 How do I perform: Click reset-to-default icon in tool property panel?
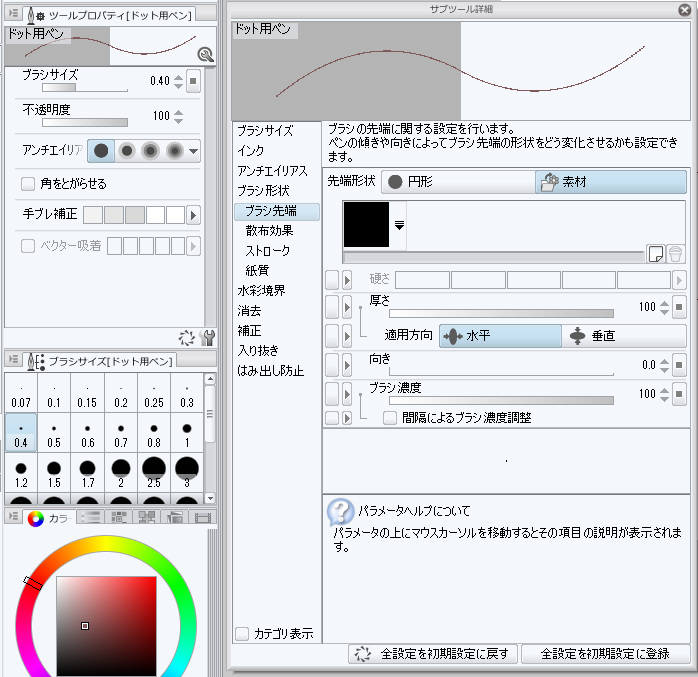pyautogui.click(x=186, y=338)
